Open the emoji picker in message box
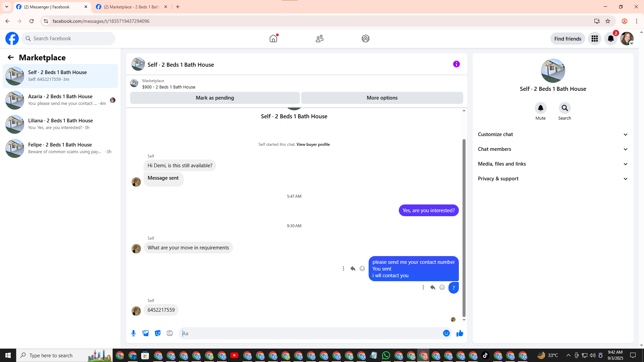 click(x=446, y=333)
